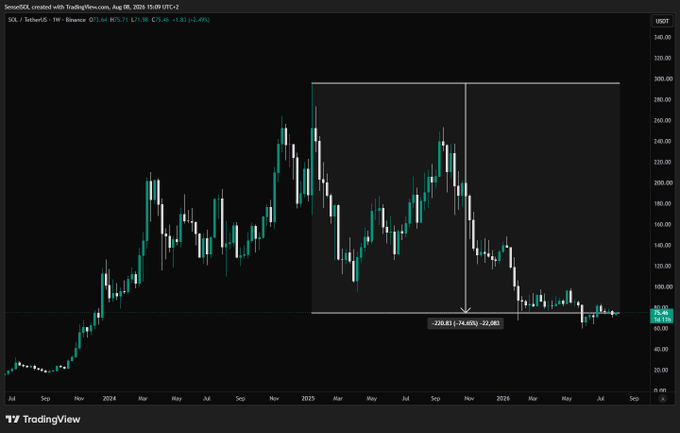This screenshot has height=433, width=680.
Task: Click the 300.00 price axis label
Action: pyautogui.click(x=663, y=79)
